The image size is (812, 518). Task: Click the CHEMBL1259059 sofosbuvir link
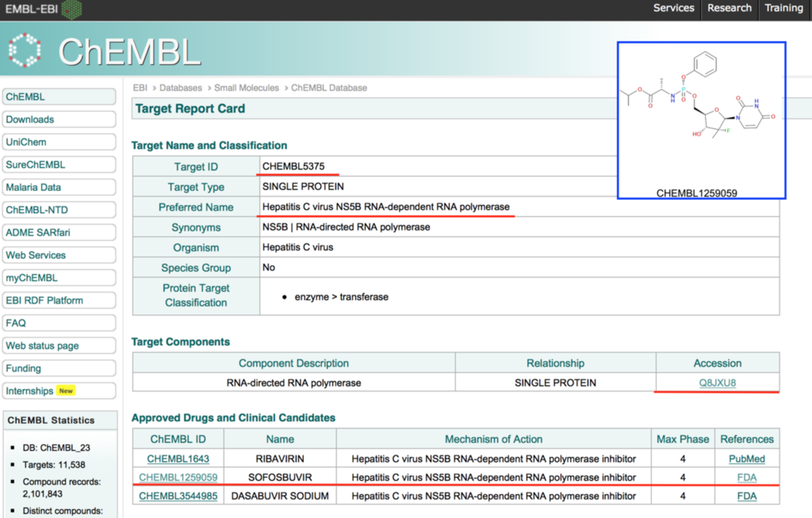click(x=178, y=477)
